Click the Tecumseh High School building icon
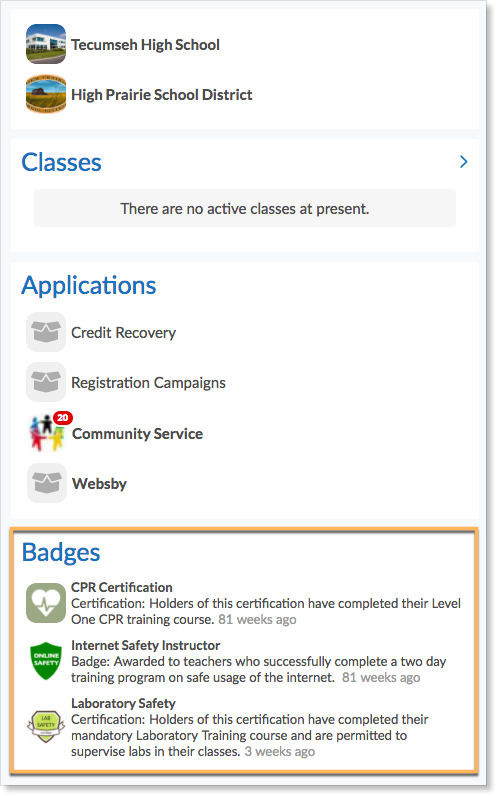This screenshot has width=497, height=796. coord(46,44)
